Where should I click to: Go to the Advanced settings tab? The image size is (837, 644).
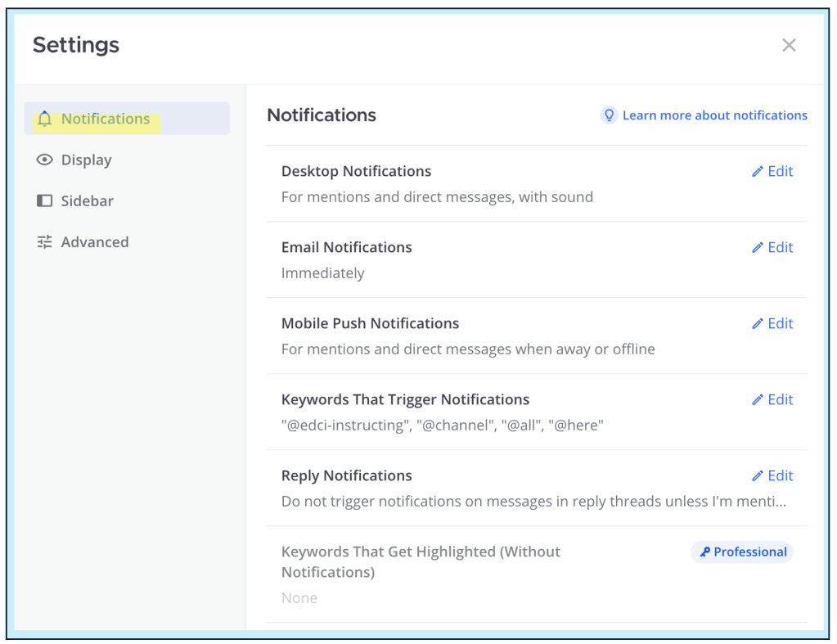94,242
